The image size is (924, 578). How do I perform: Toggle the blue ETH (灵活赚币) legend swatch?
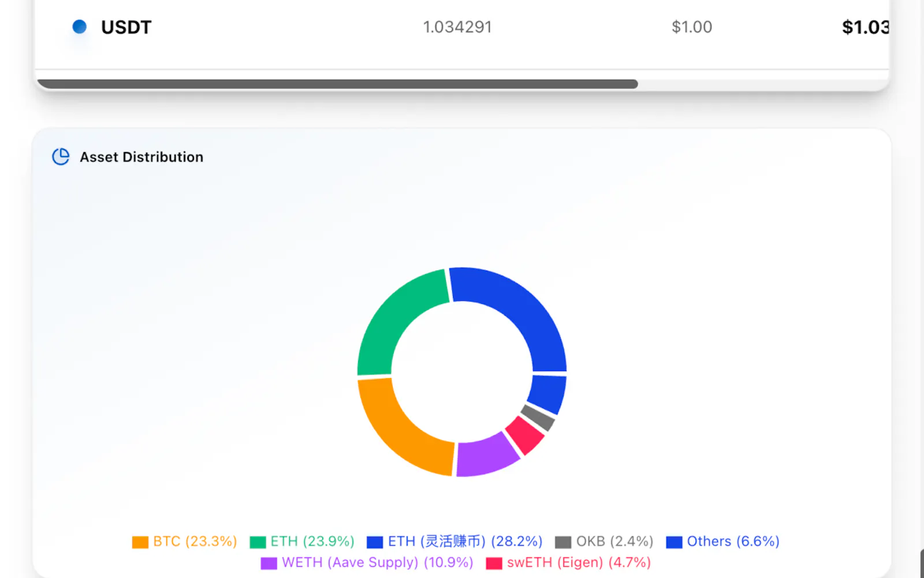[375, 542]
